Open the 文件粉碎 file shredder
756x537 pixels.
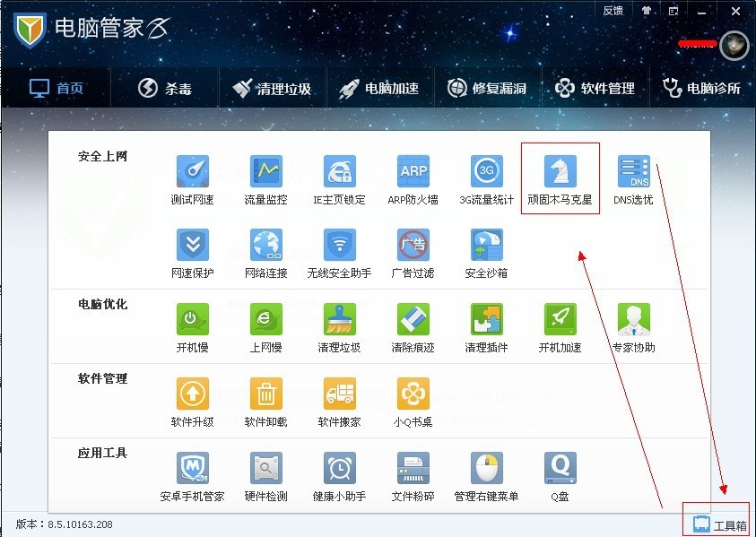(x=413, y=477)
